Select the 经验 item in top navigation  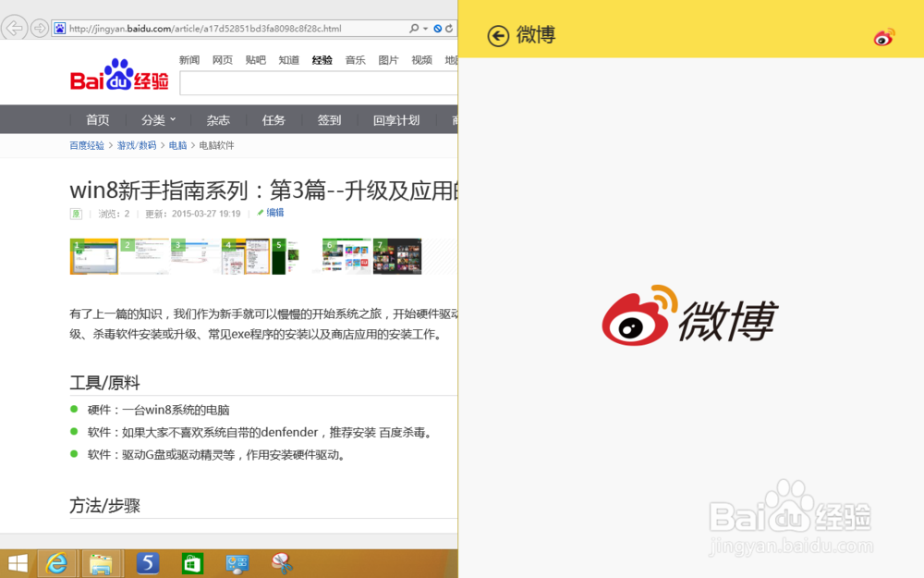[x=322, y=60]
